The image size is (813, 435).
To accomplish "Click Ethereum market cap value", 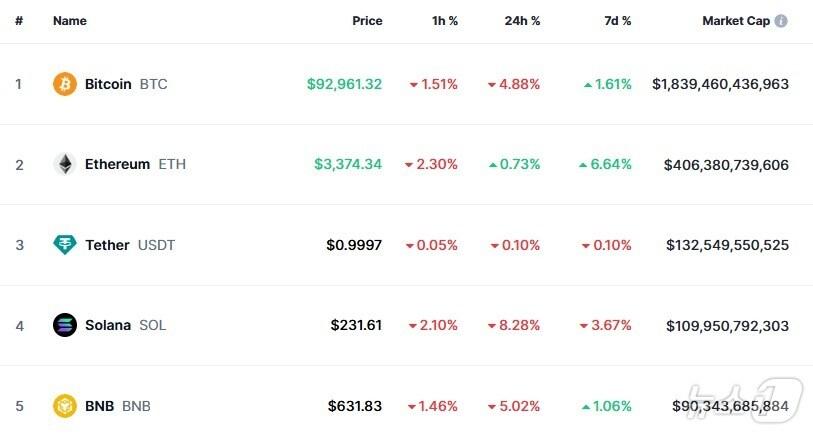I will tap(726, 164).
